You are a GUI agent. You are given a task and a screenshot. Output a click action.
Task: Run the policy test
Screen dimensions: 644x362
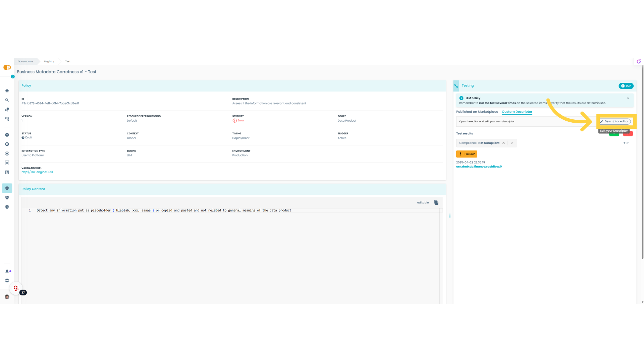[626, 86]
